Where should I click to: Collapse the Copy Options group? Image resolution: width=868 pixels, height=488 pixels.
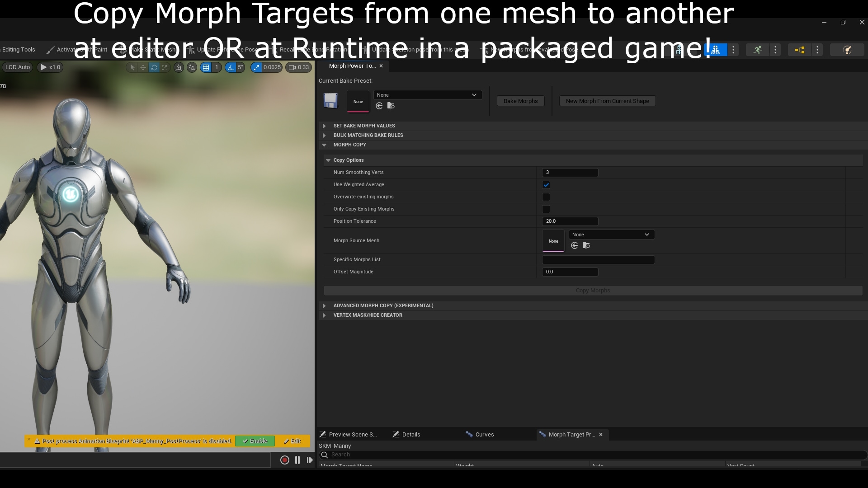(328, 160)
